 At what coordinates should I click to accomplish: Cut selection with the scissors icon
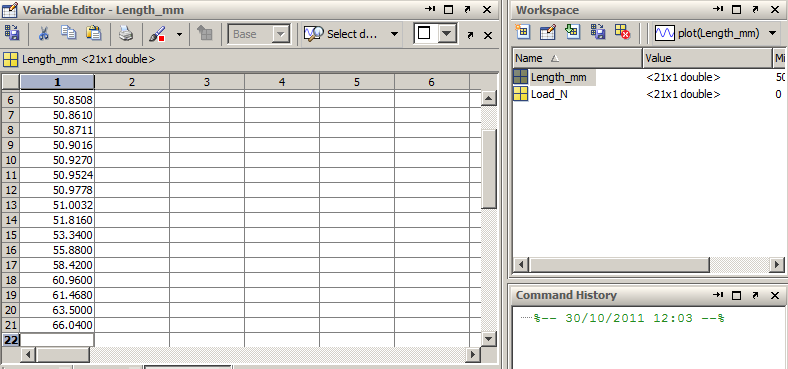tap(44, 34)
